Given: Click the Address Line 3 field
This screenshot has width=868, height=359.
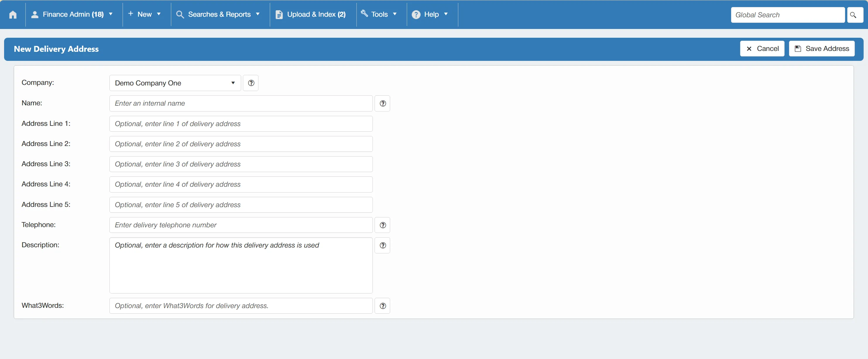Looking at the screenshot, I should 241,164.
